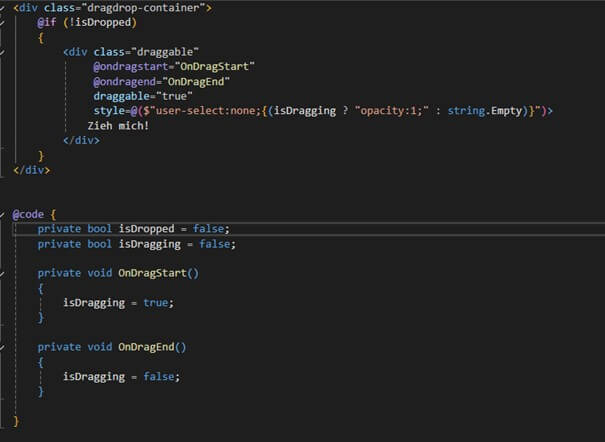The height and width of the screenshot is (442, 605).
Task: Collapse the @code block fold chevron
Action: [2, 214]
